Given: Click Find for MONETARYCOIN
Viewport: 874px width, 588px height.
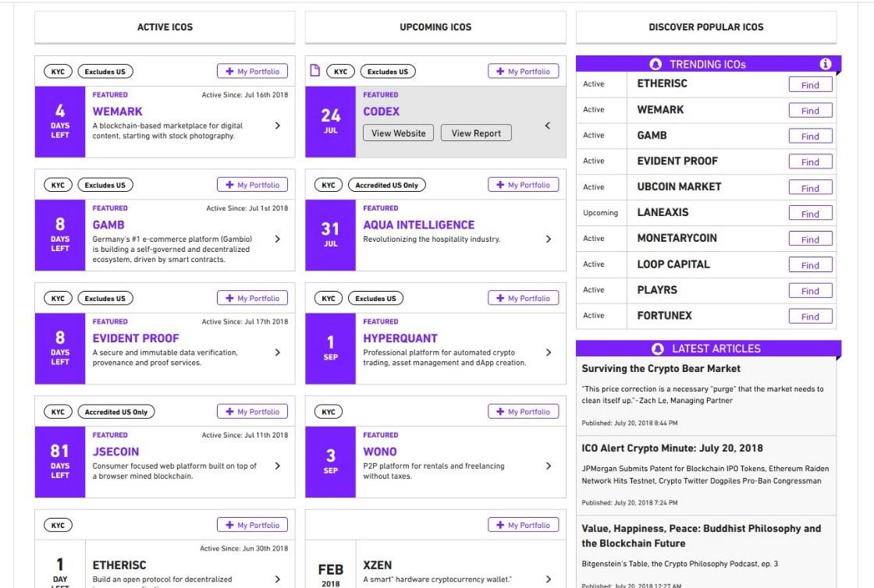Looking at the screenshot, I should 811,239.
